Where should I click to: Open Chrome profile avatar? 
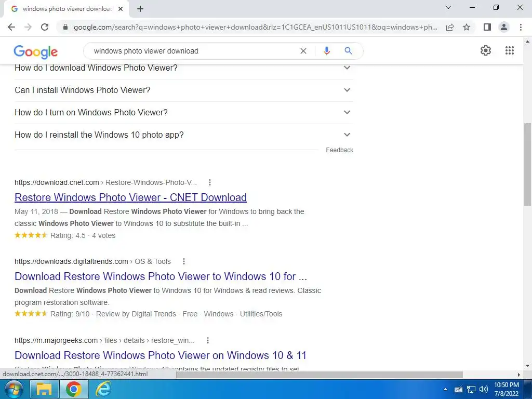pyautogui.click(x=504, y=27)
